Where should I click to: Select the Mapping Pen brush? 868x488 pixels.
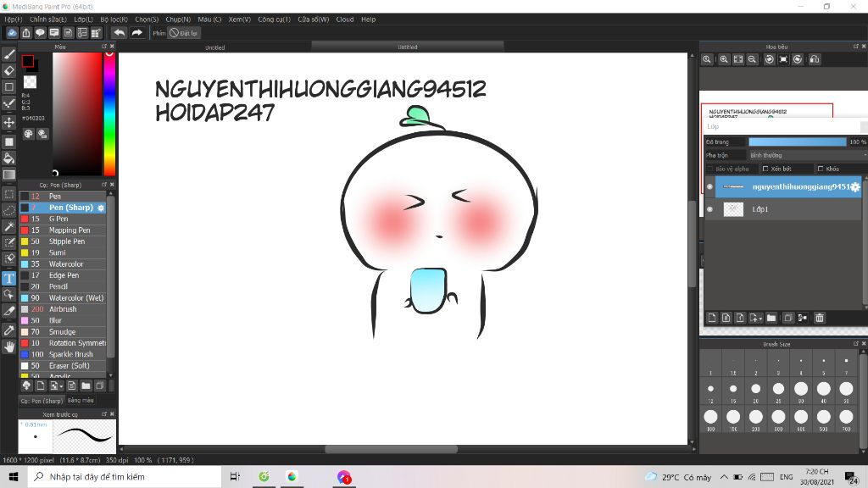63,230
